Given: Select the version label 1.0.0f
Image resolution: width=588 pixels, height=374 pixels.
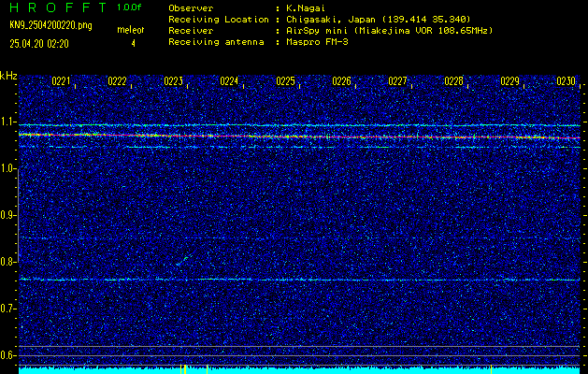Looking at the screenshot, I should 129,7.
